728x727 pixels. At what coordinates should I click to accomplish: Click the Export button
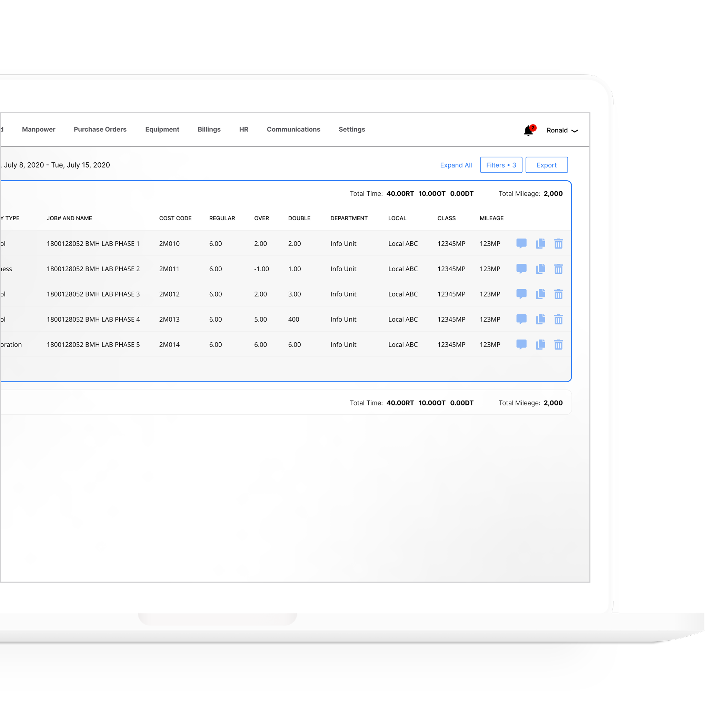(x=546, y=165)
